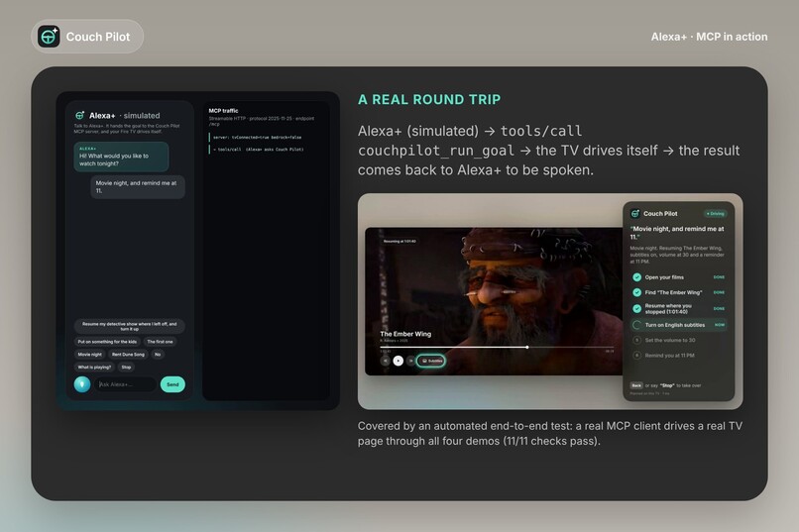Select the Resume my detective show suggestion chip
The image size is (799, 532).
click(x=130, y=326)
